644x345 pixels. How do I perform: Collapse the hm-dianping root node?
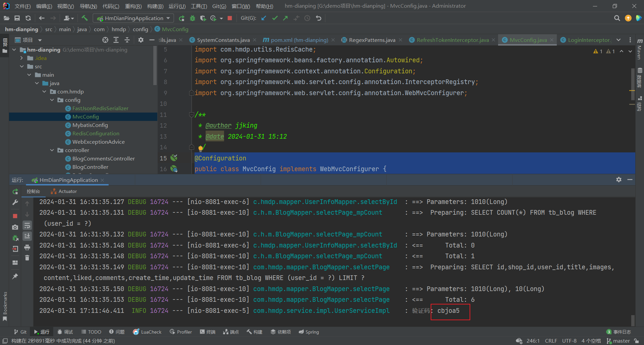pyautogui.click(x=14, y=50)
